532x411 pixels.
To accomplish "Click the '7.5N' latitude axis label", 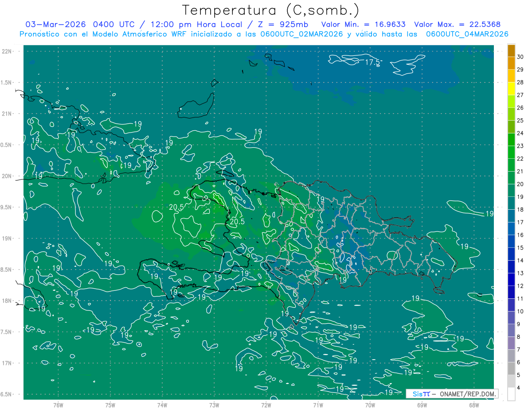I will [x=6, y=332].
